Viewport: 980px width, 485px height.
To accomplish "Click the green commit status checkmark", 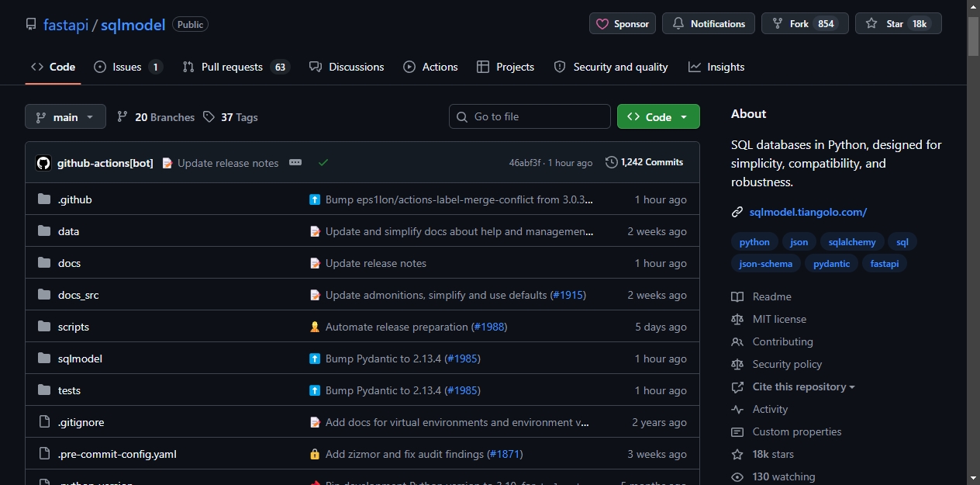I will click(x=323, y=163).
